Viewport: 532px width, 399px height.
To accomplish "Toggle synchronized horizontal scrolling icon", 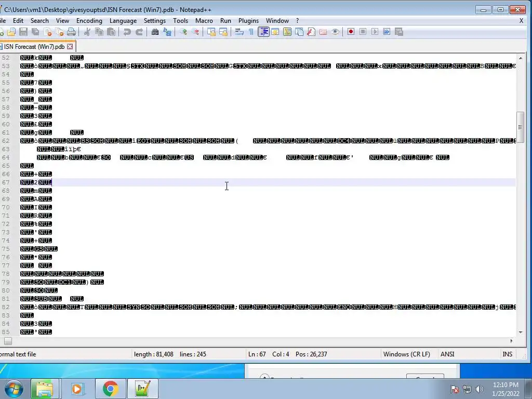I will (223, 32).
